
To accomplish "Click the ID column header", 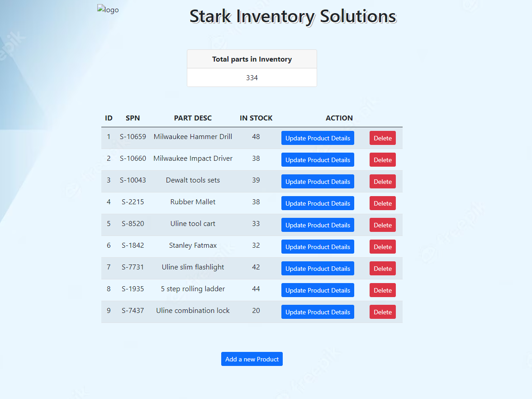I will pyautogui.click(x=109, y=118).
